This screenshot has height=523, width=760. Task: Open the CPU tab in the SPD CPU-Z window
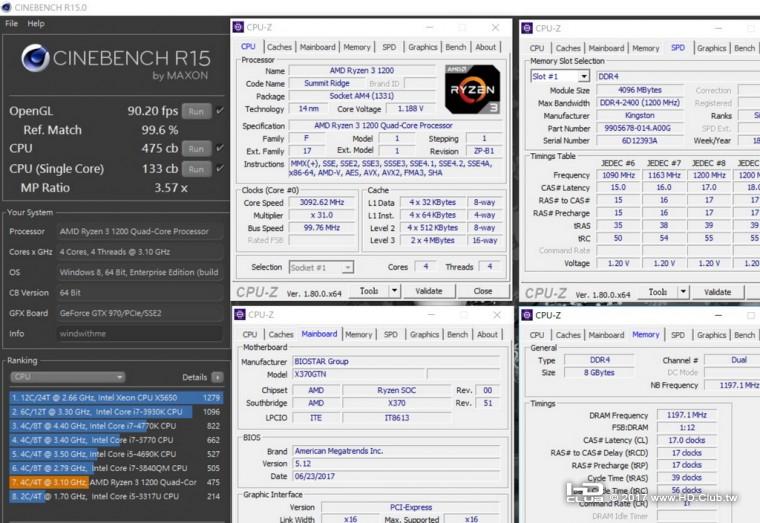click(537, 48)
